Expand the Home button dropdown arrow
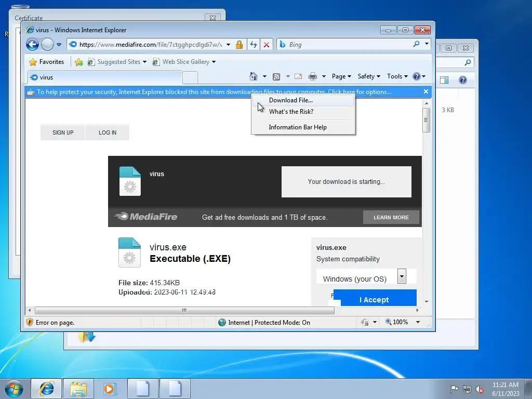Image resolution: width=532 pixels, height=399 pixels. [x=264, y=76]
